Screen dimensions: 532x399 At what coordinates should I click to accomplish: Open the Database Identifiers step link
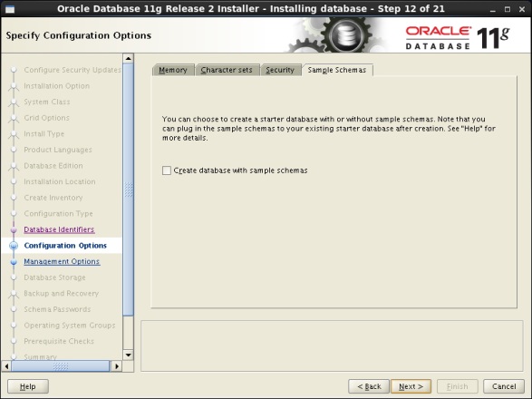pos(59,229)
